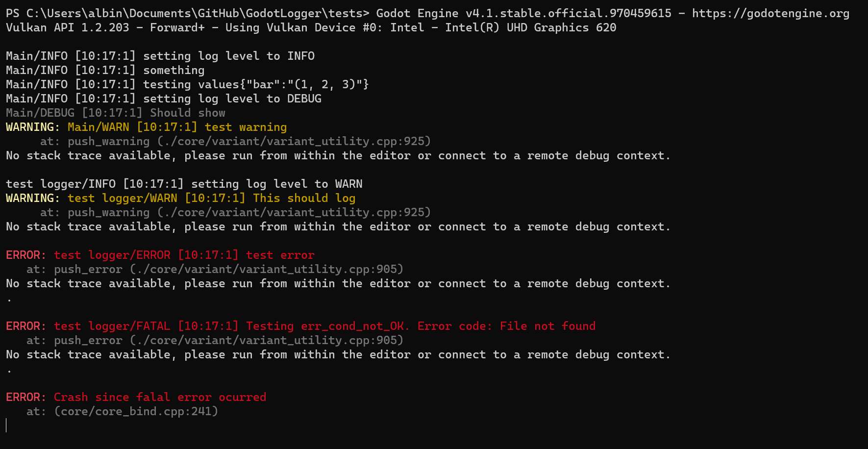Click the last 'No stack trace available' line

pyautogui.click(x=338, y=355)
